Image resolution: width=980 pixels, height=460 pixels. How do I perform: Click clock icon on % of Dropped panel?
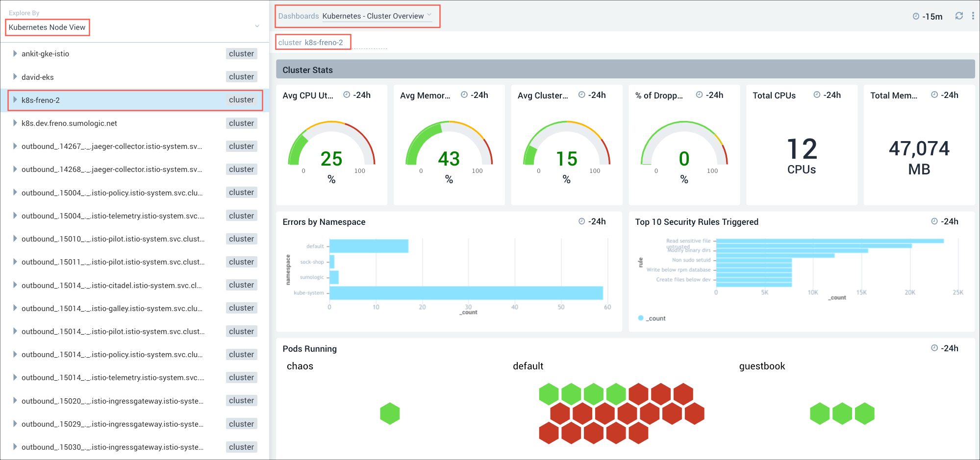click(x=699, y=95)
